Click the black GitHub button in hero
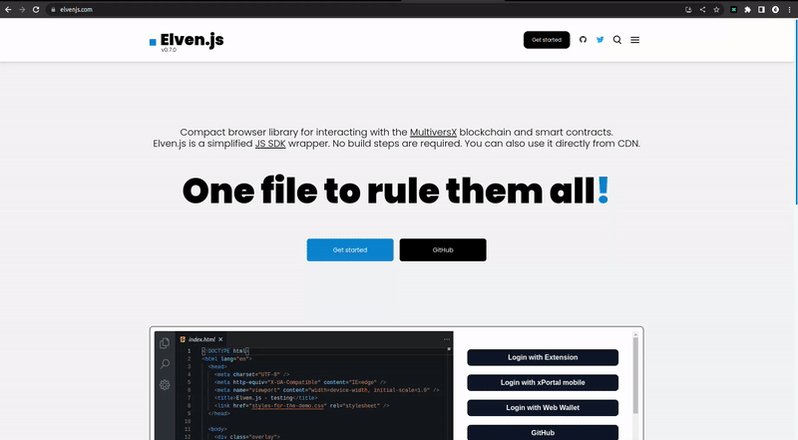This screenshot has height=440, width=798. [x=443, y=250]
